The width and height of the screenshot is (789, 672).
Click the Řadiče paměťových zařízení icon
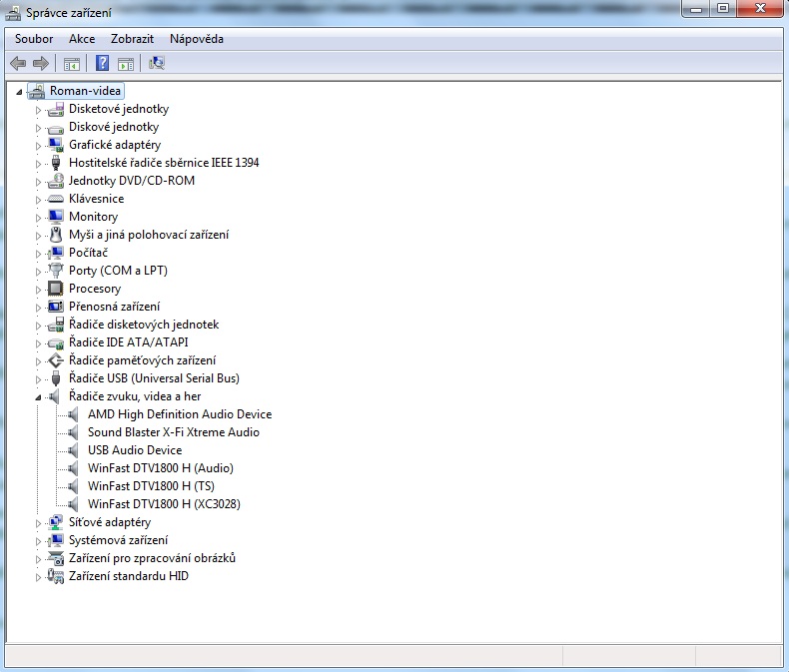tap(56, 360)
